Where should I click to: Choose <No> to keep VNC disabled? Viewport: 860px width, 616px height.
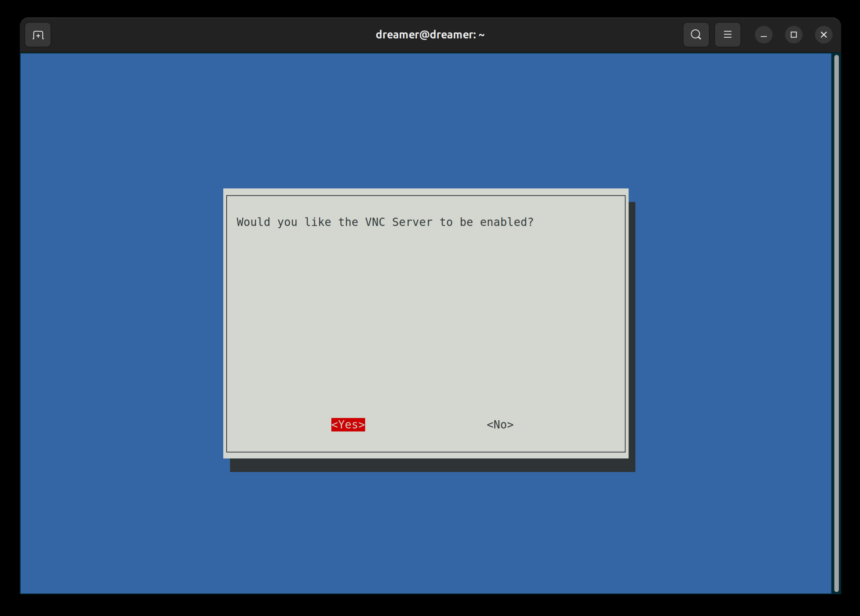[500, 425]
